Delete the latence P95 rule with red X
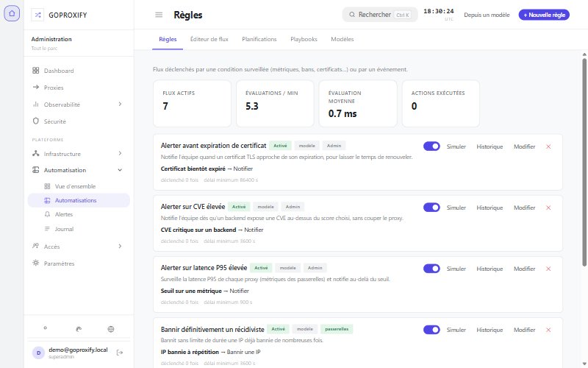 pyautogui.click(x=548, y=269)
